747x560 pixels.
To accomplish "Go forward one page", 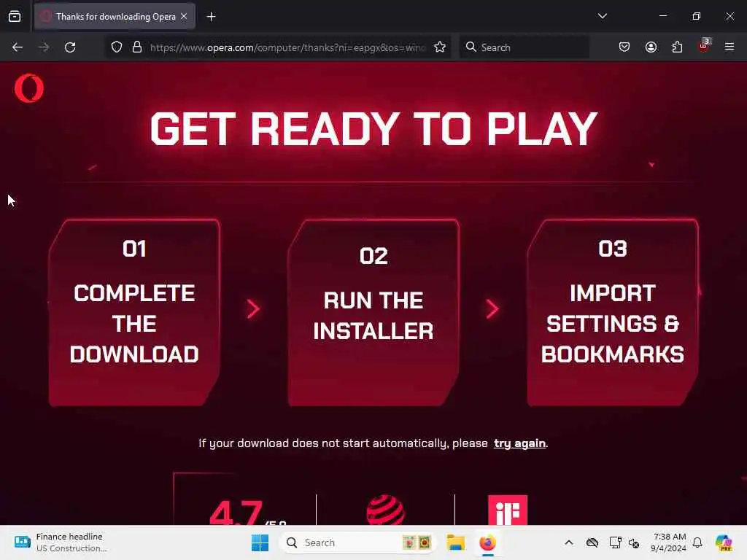I will point(44,47).
